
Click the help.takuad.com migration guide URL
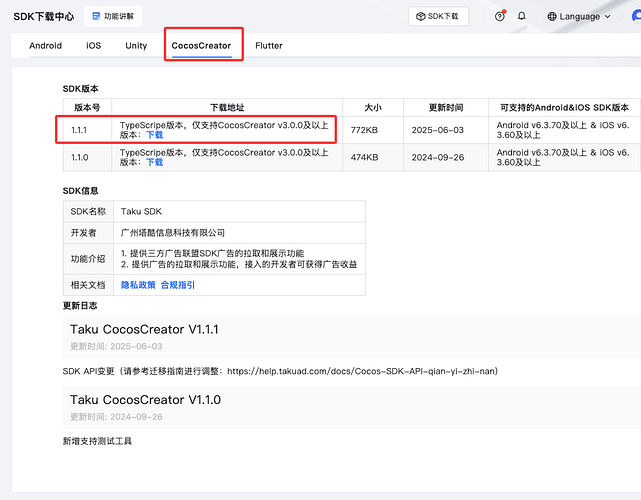click(x=361, y=371)
